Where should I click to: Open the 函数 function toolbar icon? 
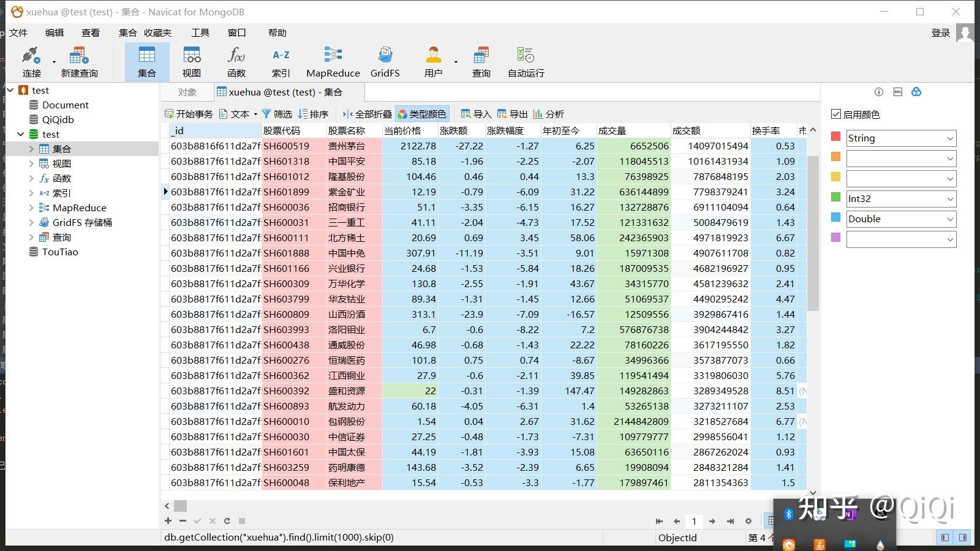click(x=236, y=62)
